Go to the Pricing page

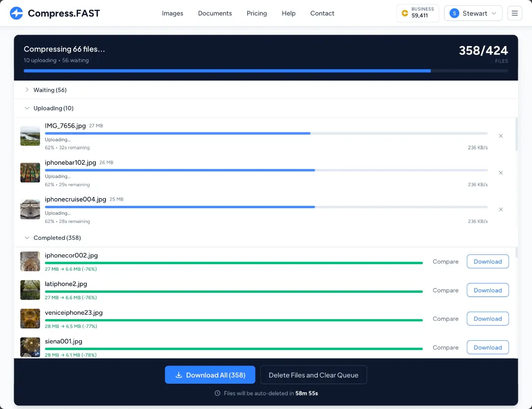click(257, 13)
